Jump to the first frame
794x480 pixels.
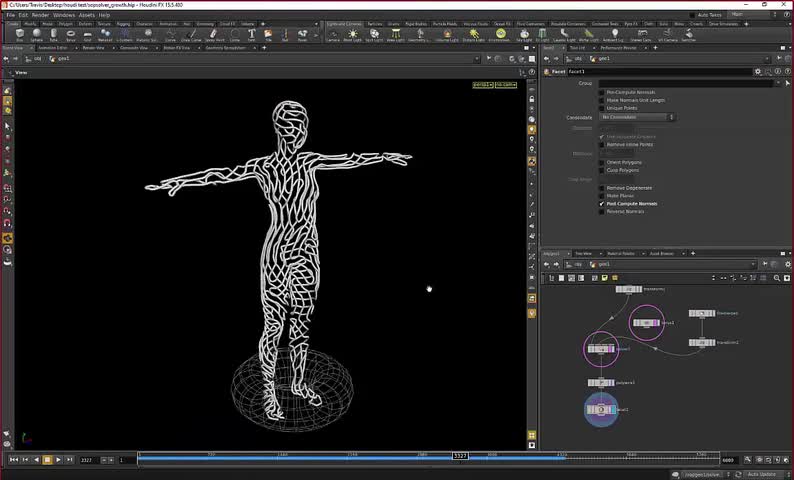pyautogui.click(x=14, y=459)
